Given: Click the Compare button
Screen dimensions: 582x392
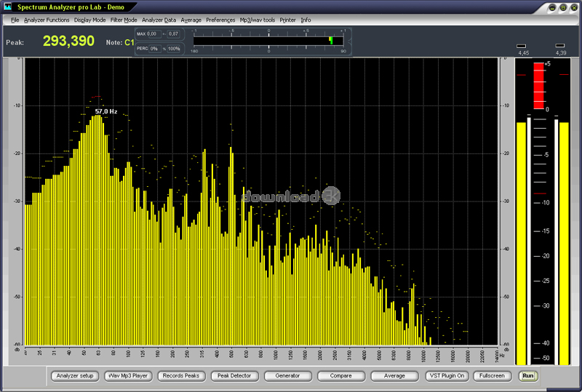Looking at the screenshot, I should click(x=340, y=376).
